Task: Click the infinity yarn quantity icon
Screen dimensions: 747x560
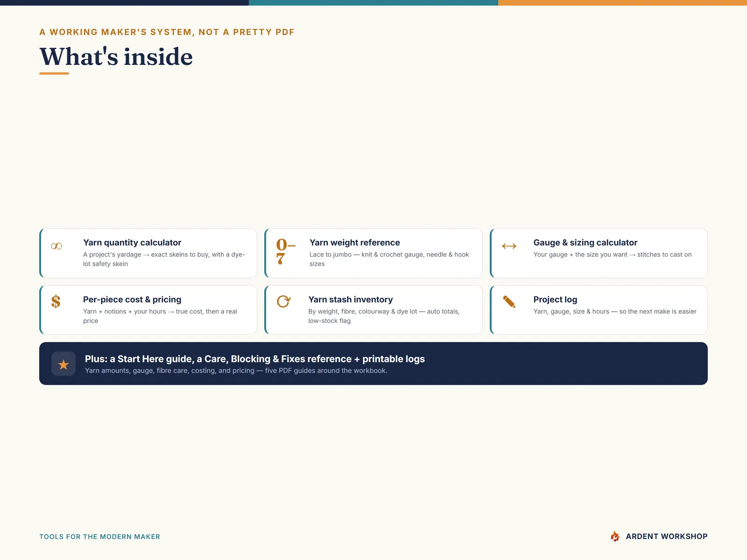Action: click(56, 246)
